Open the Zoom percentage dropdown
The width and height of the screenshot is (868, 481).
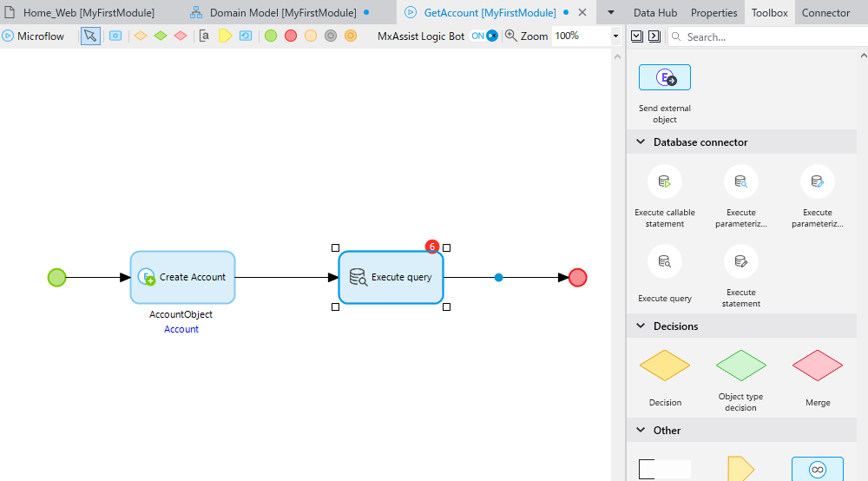[615, 36]
